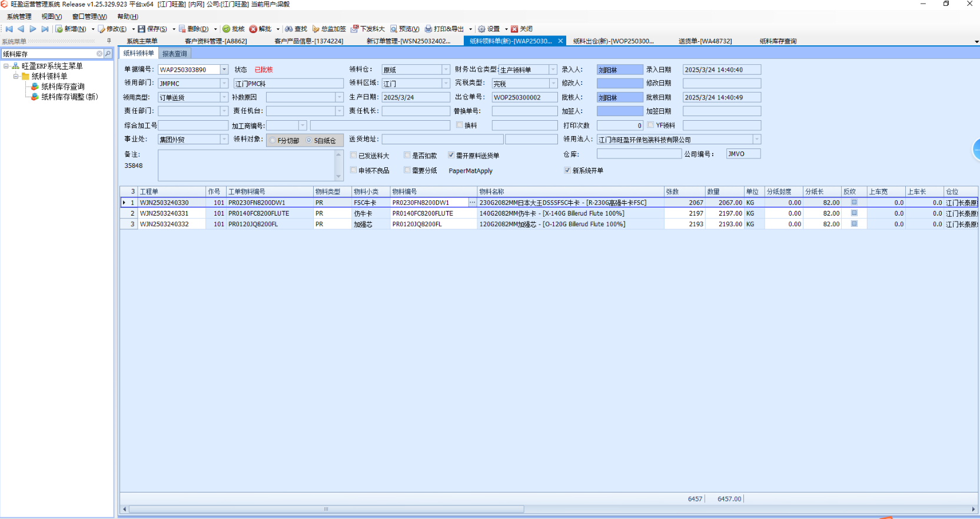Click the 总监加签 toolbar button
Screen dimensions: 980x519
[x=329, y=29]
